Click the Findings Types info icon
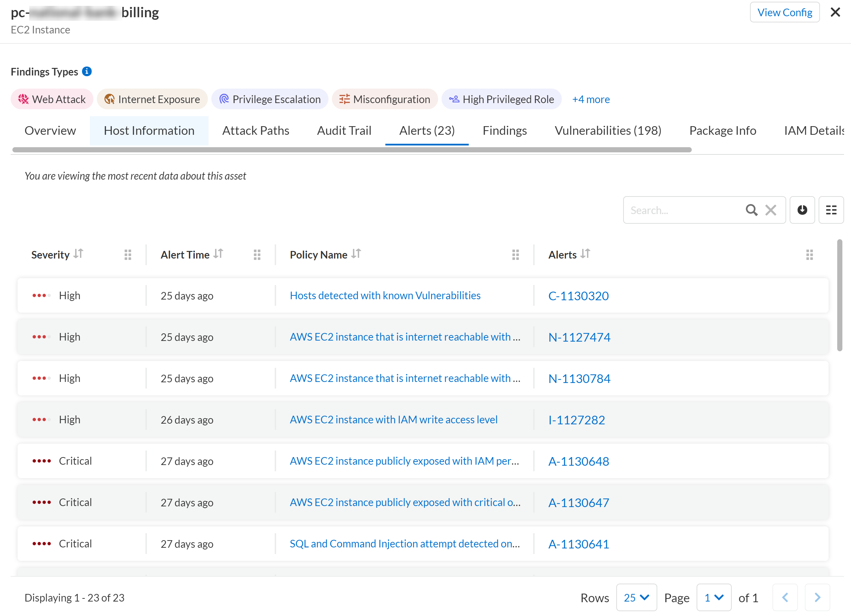851x616 pixels. pyautogui.click(x=87, y=71)
